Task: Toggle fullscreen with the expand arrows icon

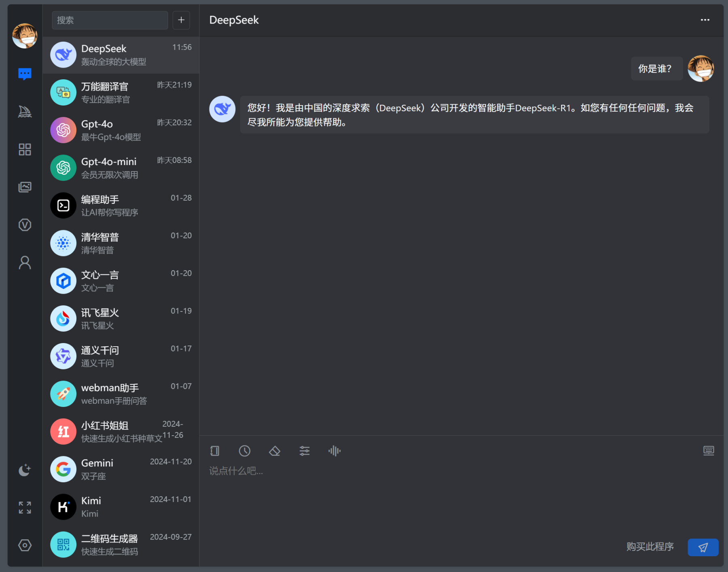Action: 25,508
